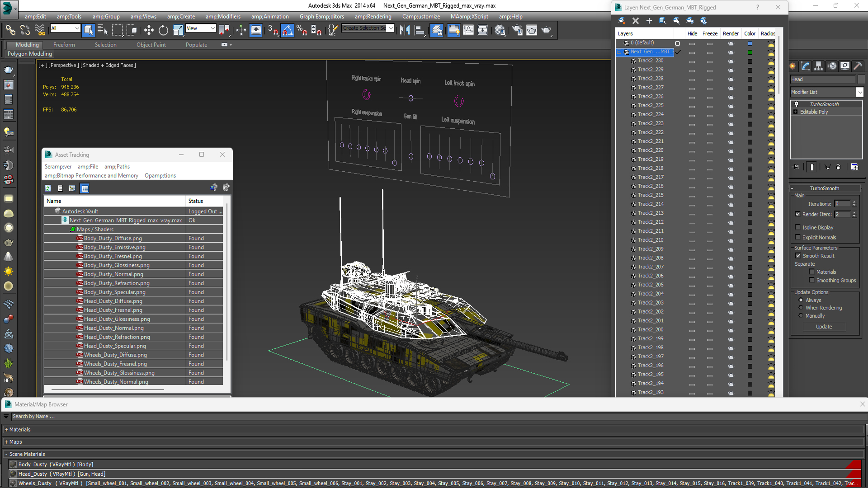Click the Hide column header
868x488 pixels.
[692, 33]
